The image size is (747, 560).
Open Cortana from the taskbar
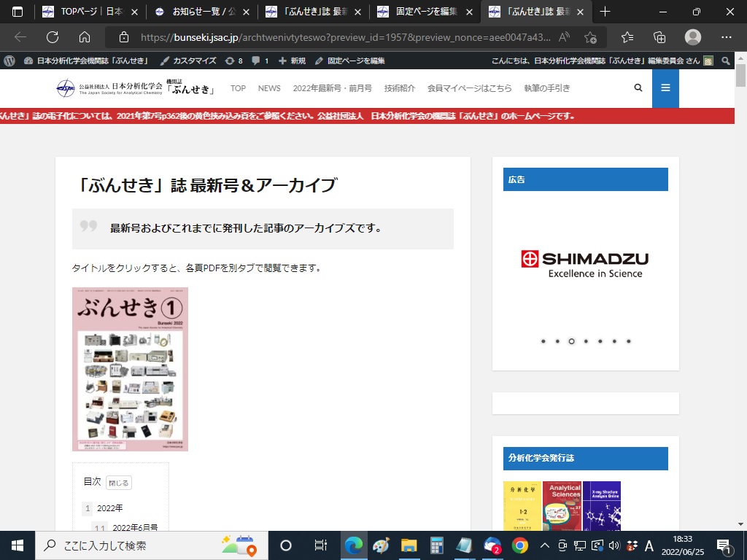pyautogui.click(x=286, y=545)
